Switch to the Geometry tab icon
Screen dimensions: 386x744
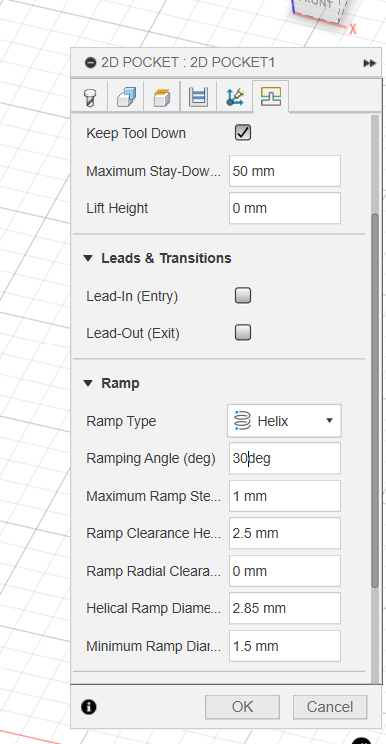point(126,97)
